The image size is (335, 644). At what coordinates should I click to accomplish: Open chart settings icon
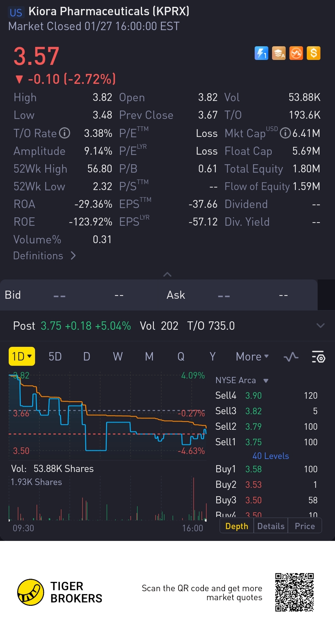point(318,357)
